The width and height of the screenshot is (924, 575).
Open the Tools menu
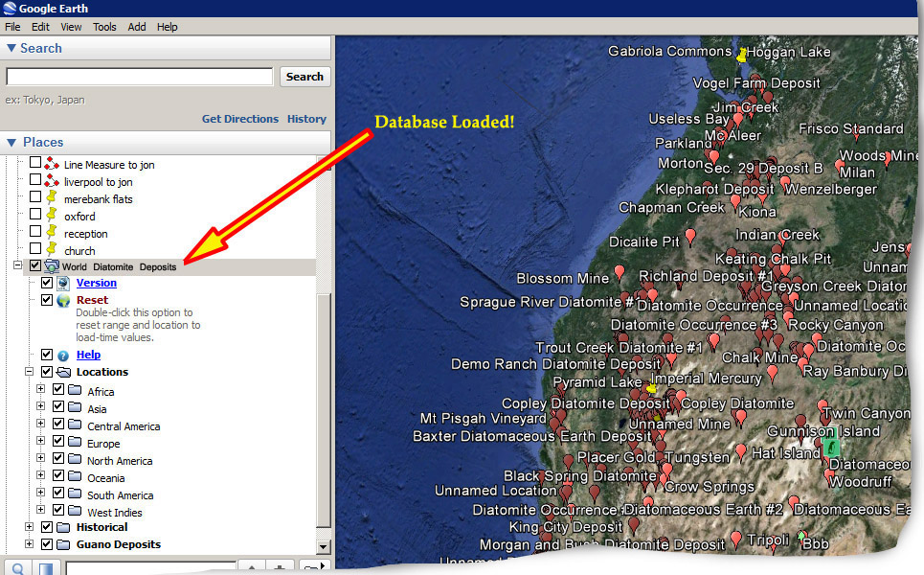(x=104, y=27)
